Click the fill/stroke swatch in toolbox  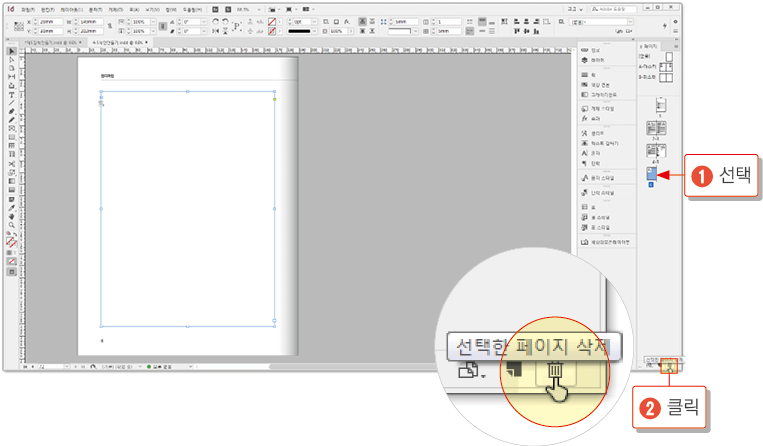click(x=11, y=241)
